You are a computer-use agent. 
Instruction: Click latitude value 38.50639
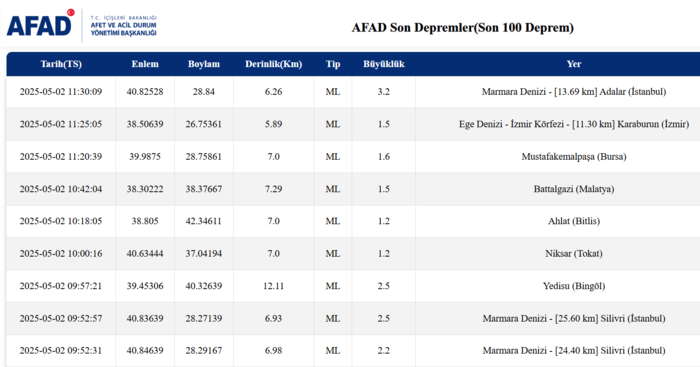145,124
